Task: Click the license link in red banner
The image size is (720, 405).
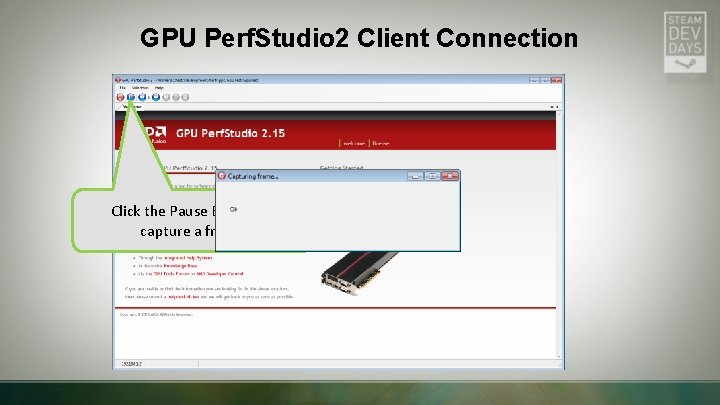Action: 381,143
